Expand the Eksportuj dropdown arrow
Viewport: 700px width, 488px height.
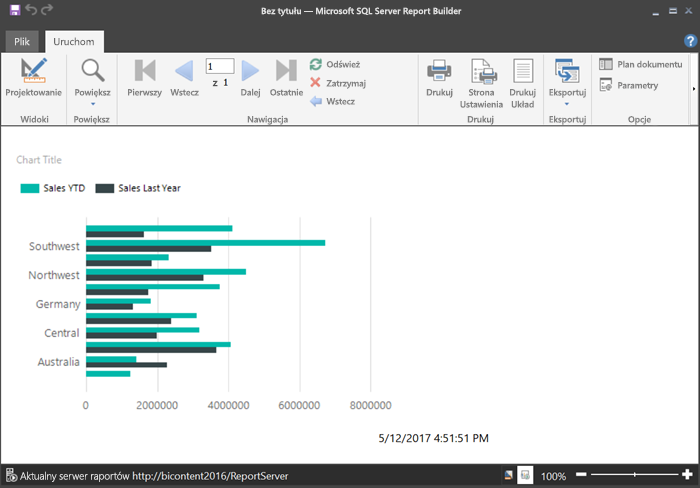pos(567,104)
